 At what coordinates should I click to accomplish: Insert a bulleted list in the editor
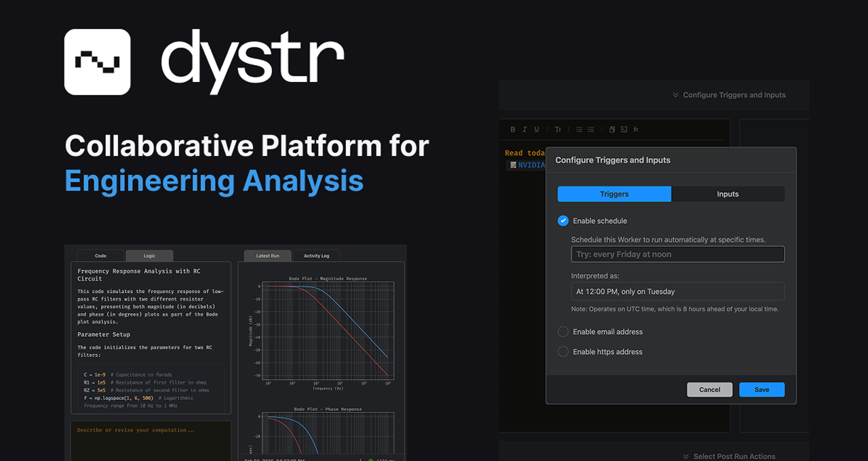(x=579, y=129)
